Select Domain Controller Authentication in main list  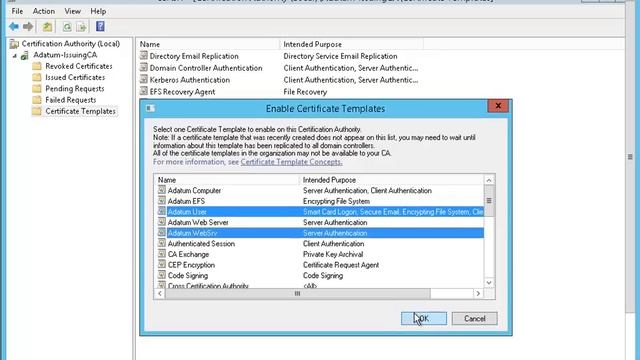click(x=206, y=68)
